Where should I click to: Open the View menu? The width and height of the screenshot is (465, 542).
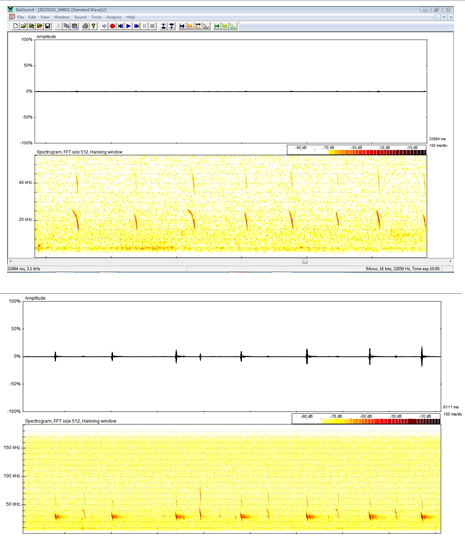45,17
